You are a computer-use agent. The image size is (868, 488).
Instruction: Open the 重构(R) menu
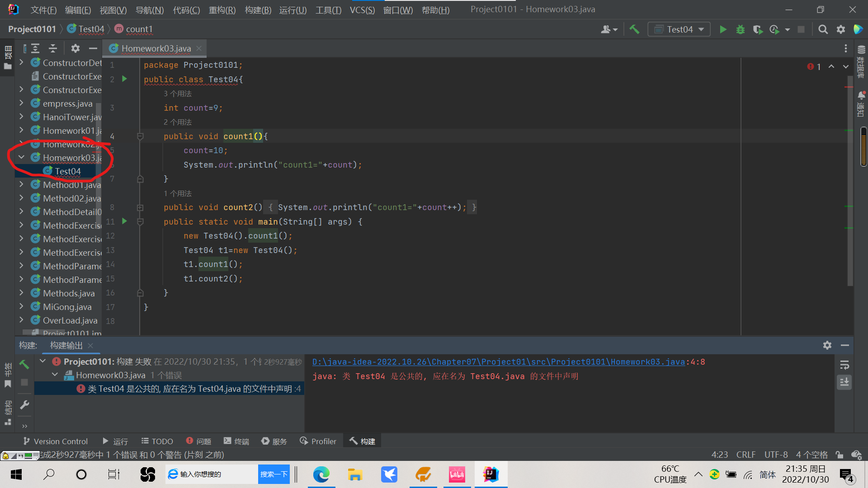[x=222, y=10]
